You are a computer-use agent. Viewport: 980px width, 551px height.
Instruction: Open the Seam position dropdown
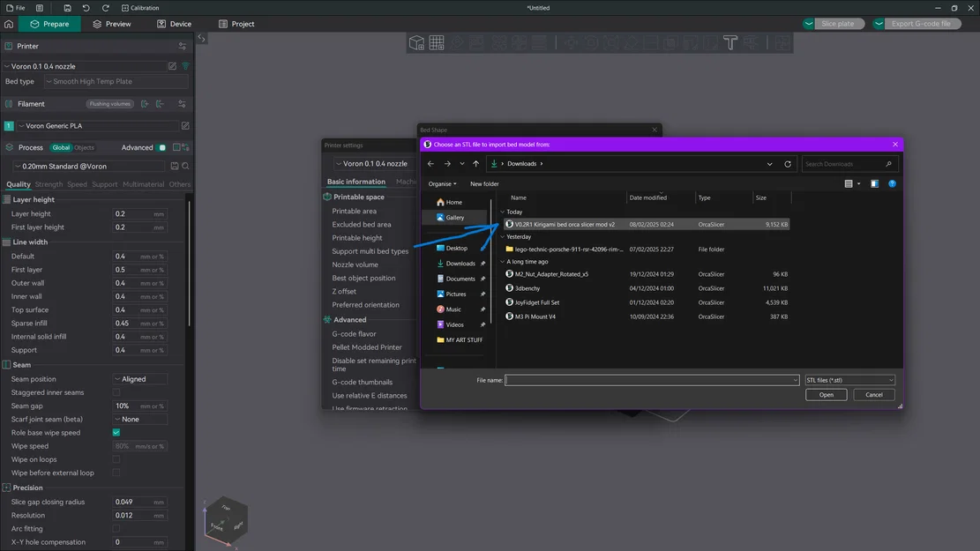point(141,379)
